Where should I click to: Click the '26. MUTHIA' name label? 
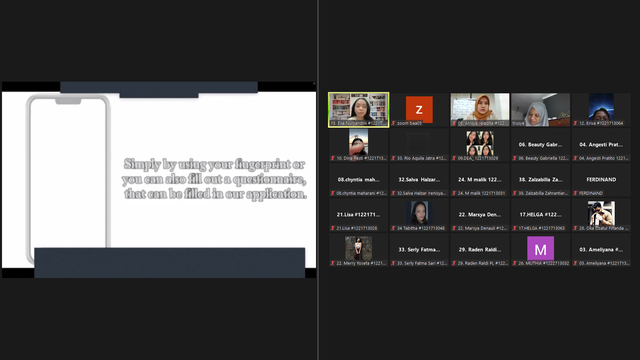544,263
